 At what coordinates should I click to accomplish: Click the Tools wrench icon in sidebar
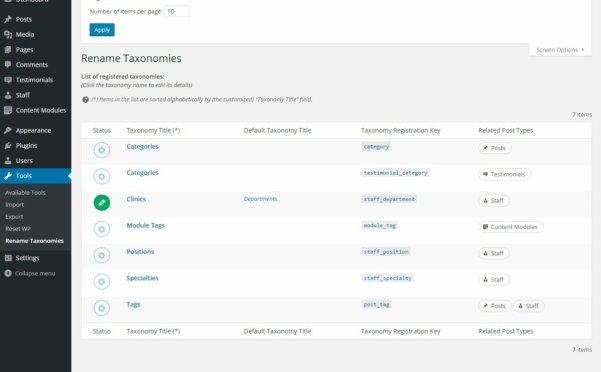click(x=8, y=176)
